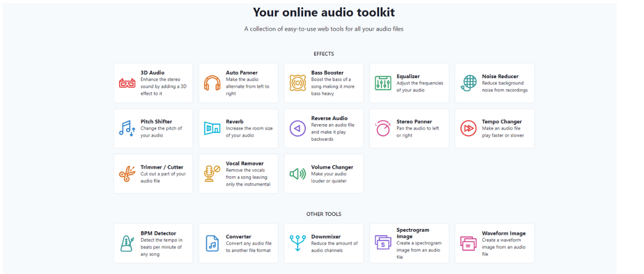The height and width of the screenshot is (274, 644).
Task: Click 'Reduce background noise from recordings' text
Action: coord(505,87)
